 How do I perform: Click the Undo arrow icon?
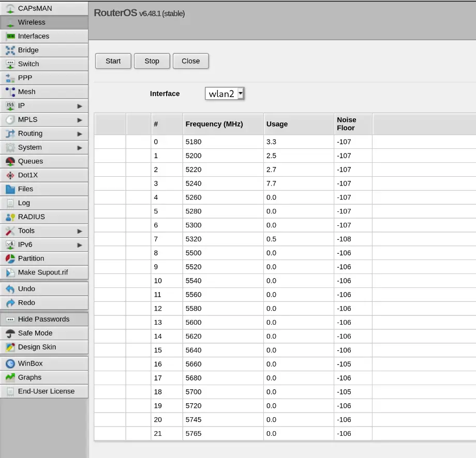click(10, 289)
